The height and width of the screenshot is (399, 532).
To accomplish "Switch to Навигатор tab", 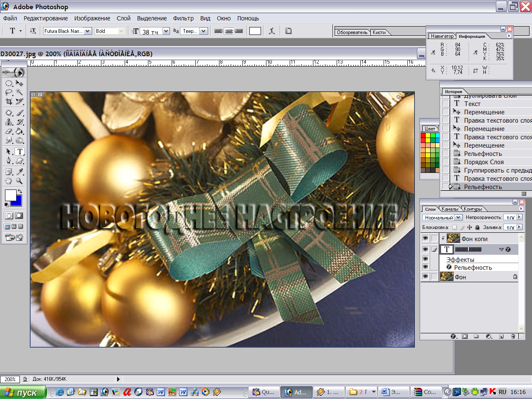I will (442, 36).
